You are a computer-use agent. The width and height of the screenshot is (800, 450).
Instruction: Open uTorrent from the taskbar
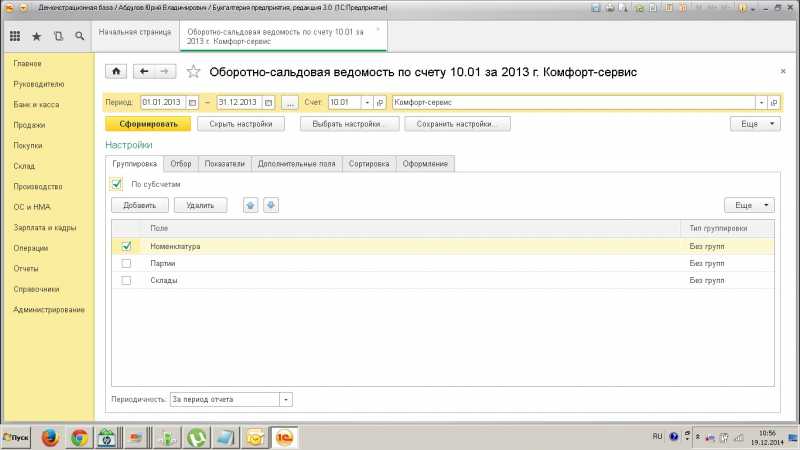pos(196,438)
